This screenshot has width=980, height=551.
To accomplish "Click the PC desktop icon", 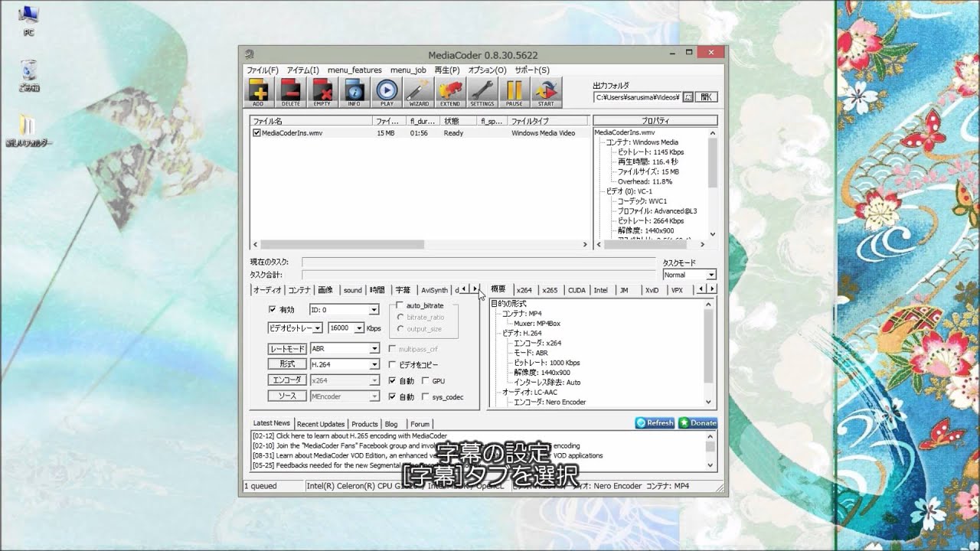I will pos(29,21).
